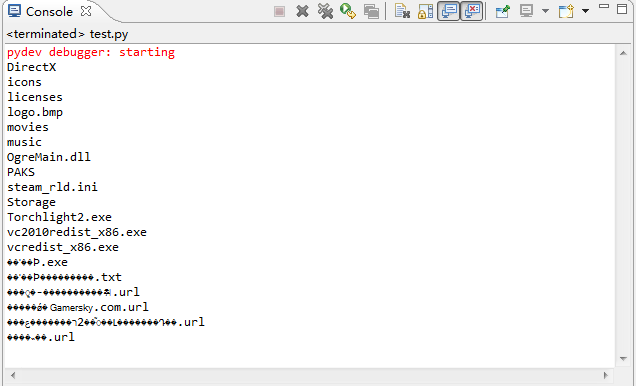Click the Display Selected Console monitor icon

(526, 11)
